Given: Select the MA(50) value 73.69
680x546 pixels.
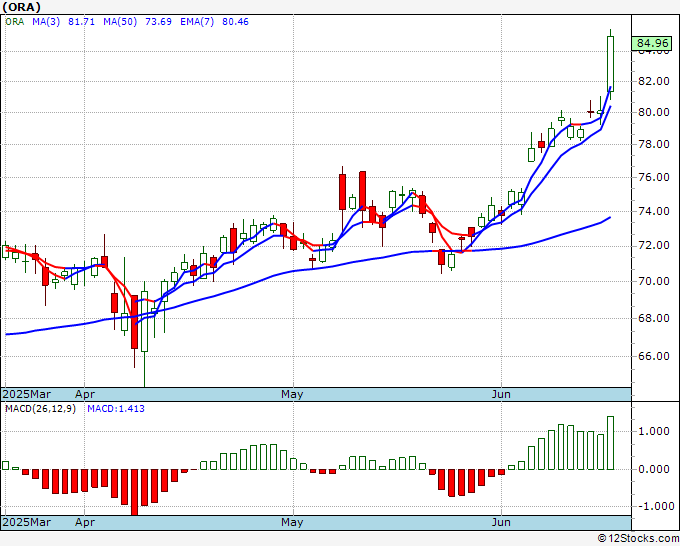Looking at the screenshot, I should [158, 22].
